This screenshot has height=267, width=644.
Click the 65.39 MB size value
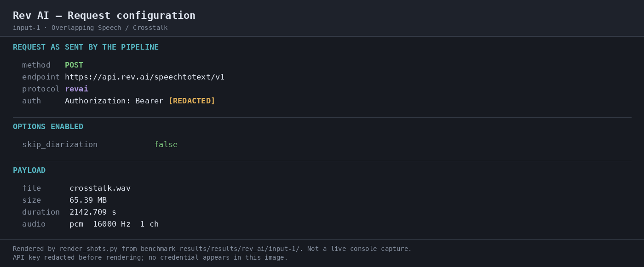(88, 200)
